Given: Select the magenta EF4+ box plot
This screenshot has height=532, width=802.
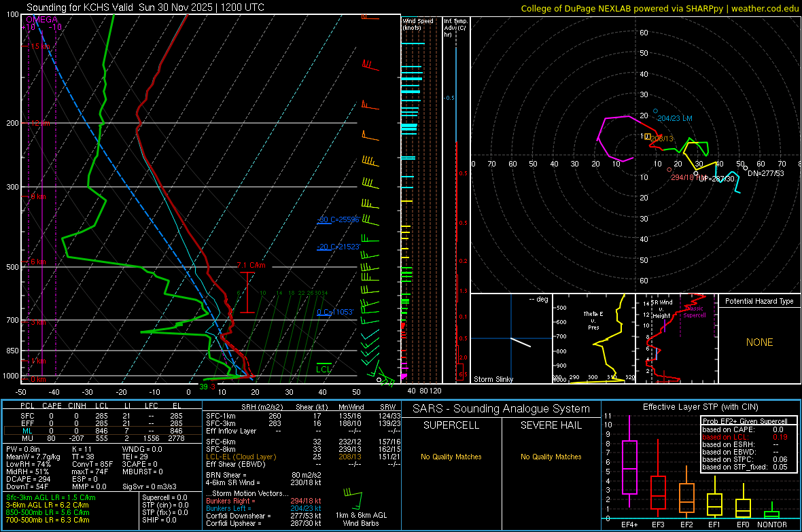Looking at the screenshot, I should click(629, 462).
